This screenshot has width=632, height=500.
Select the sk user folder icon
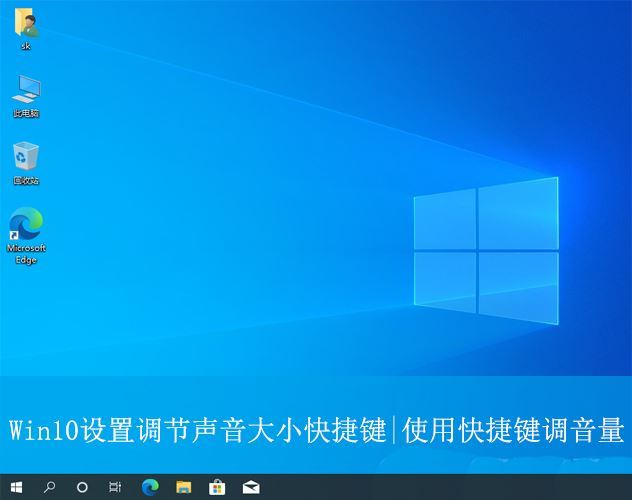[x=26, y=23]
